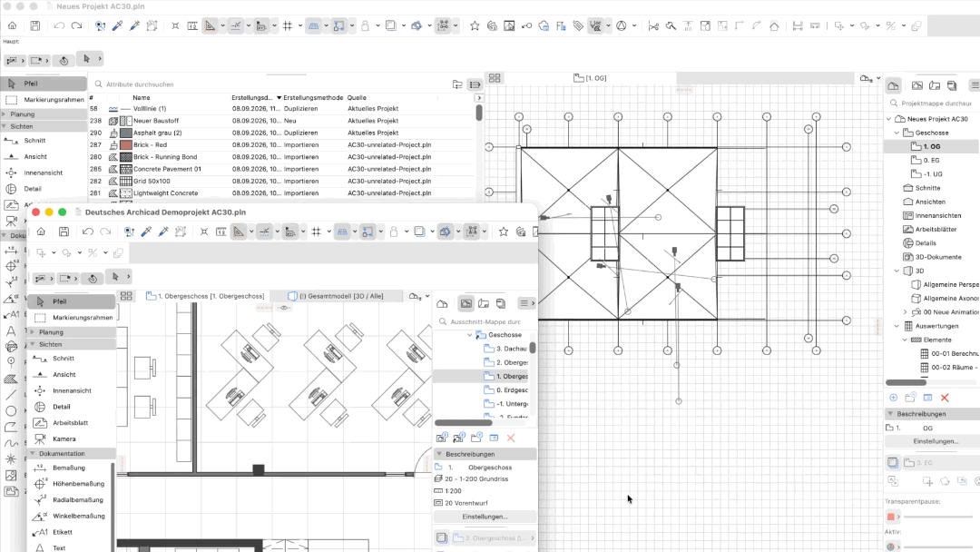Image resolution: width=980 pixels, height=552 pixels.
Task: Select the syringe inject-parameters tool in Neues Projekt toolbar
Action: (134, 25)
